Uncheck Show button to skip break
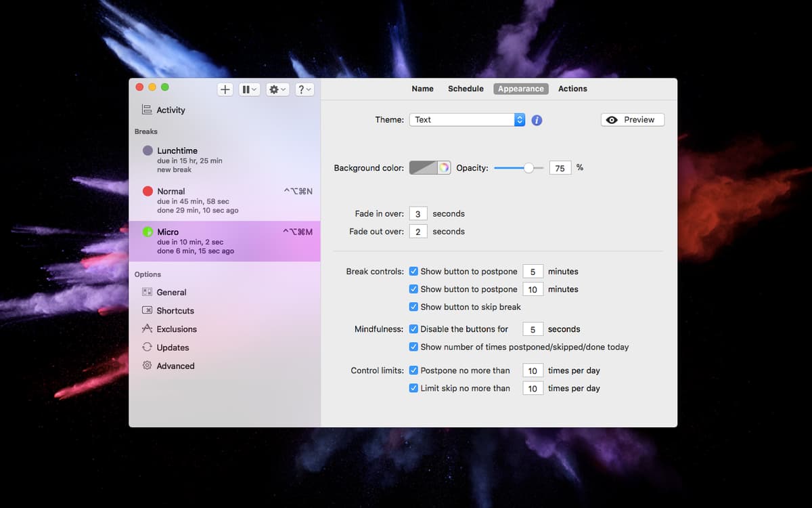This screenshot has height=508, width=812. (x=413, y=307)
